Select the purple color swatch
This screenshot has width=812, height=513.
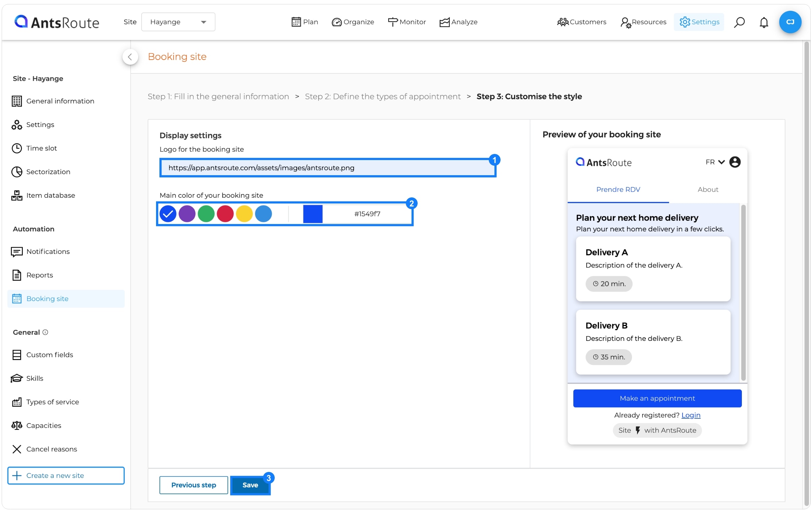pos(187,214)
